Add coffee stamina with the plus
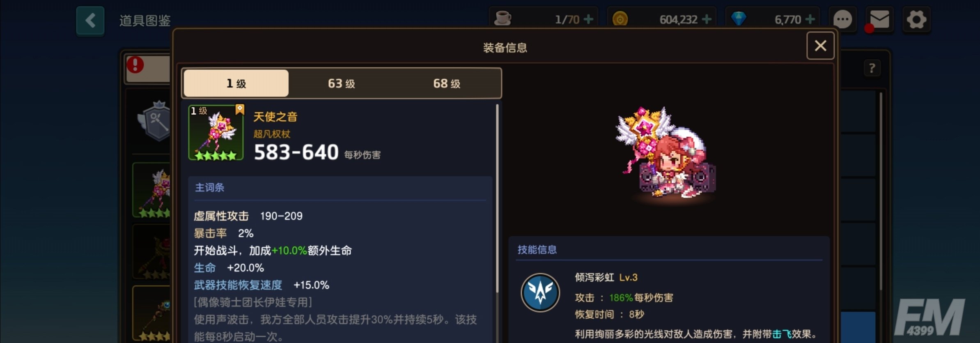Screen dimensions: 980x343 coord(588,19)
